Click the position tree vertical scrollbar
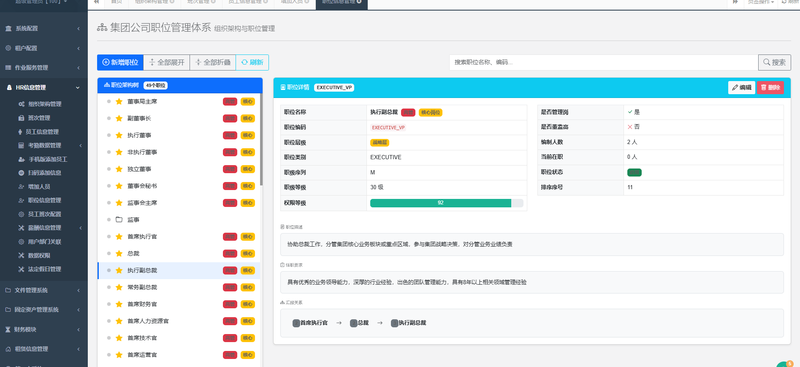800x367 pixels. [x=261, y=138]
